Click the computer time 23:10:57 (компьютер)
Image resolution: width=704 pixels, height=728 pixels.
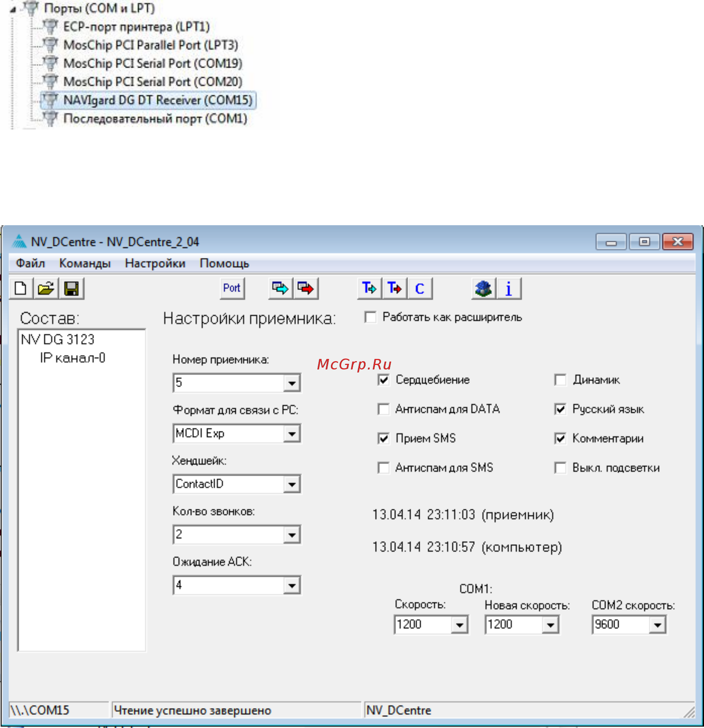pyautogui.click(x=467, y=547)
